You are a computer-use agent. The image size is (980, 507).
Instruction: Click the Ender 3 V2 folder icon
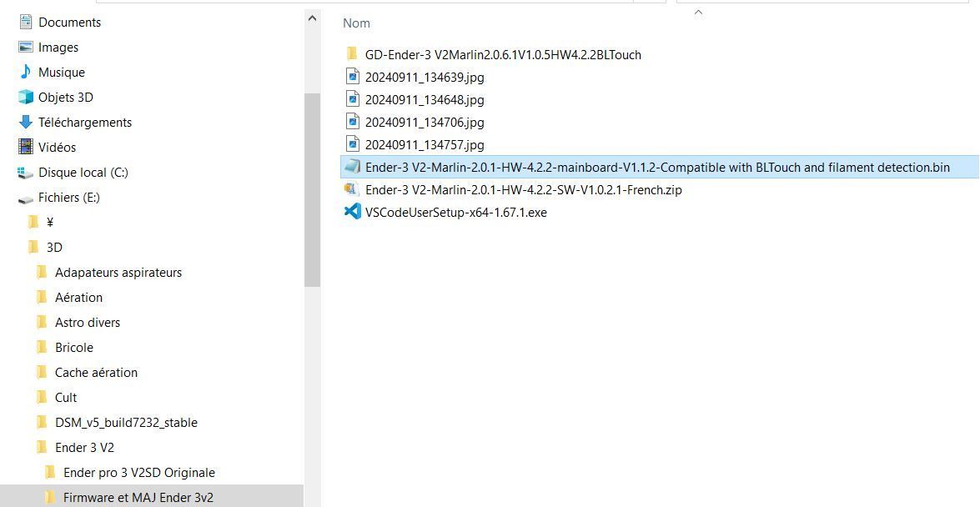42,446
